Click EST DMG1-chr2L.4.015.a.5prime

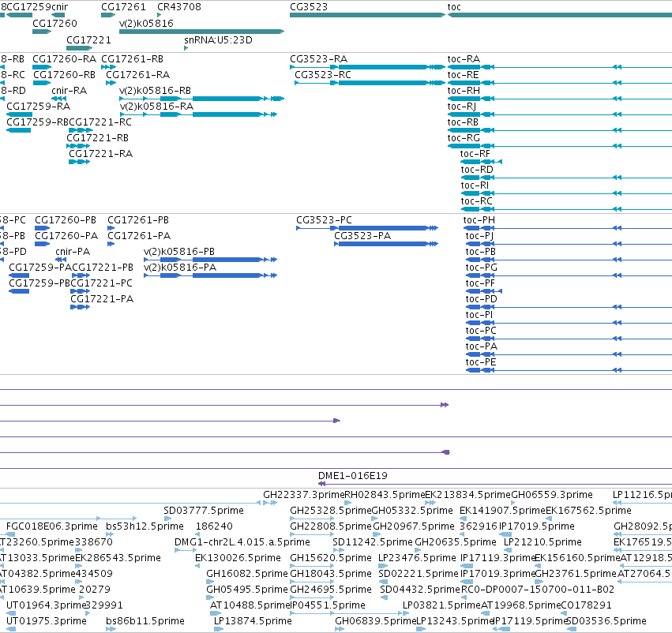pos(186,550)
